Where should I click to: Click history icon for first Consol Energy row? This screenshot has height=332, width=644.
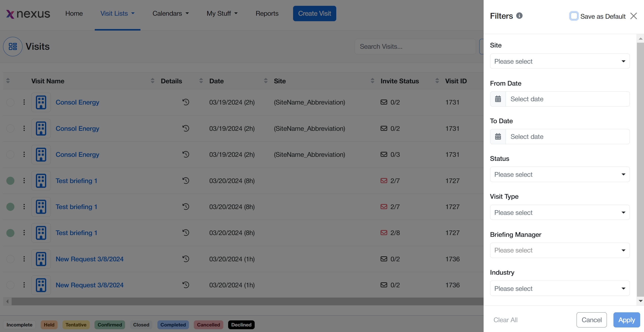[x=186, y=102]
